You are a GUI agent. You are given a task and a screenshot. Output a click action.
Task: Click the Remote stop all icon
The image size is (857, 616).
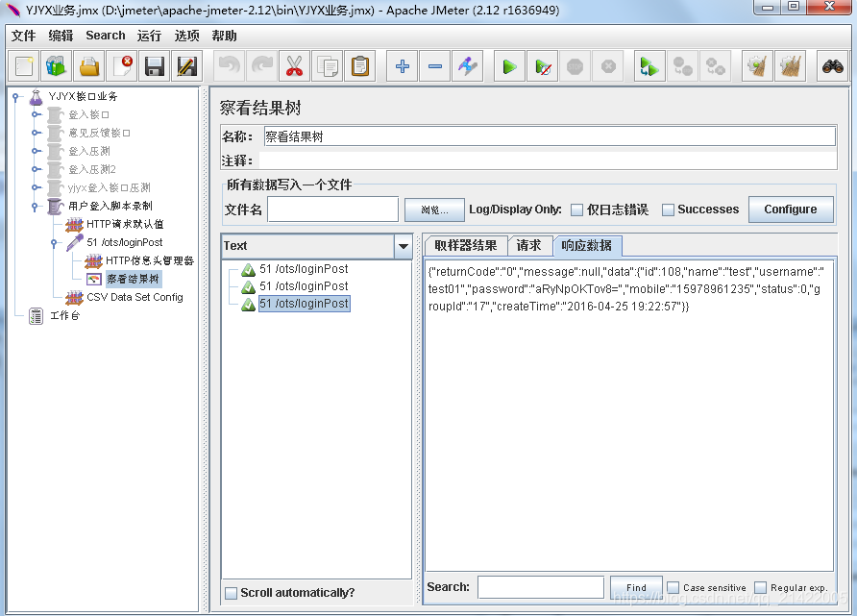pyautogui.click(x=682, y=66)
